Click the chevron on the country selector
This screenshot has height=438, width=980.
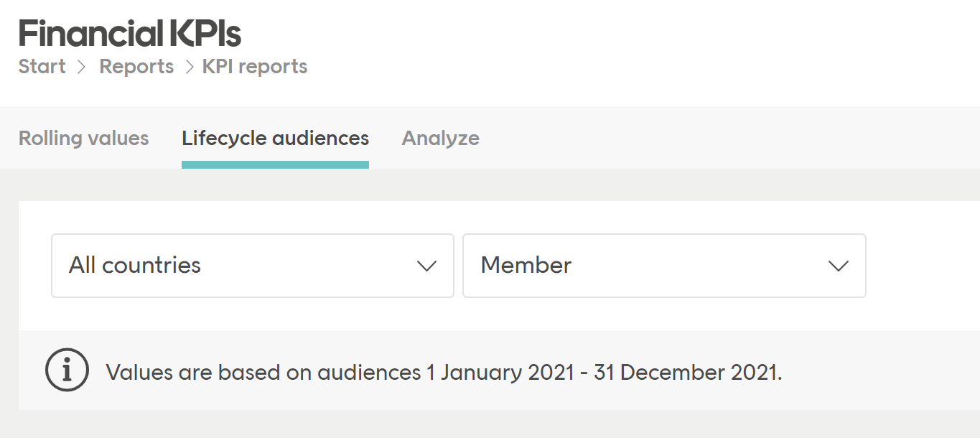coord(427,266)
